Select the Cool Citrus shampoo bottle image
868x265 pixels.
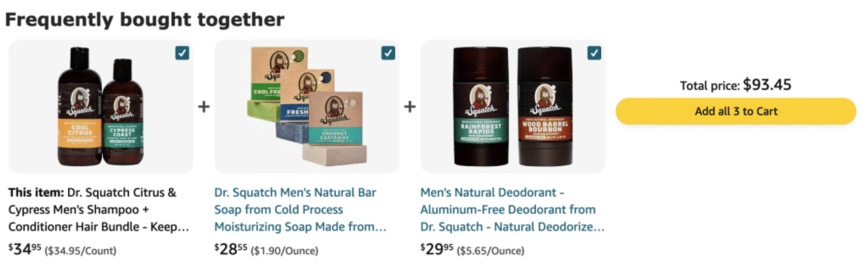click(80, 107)
